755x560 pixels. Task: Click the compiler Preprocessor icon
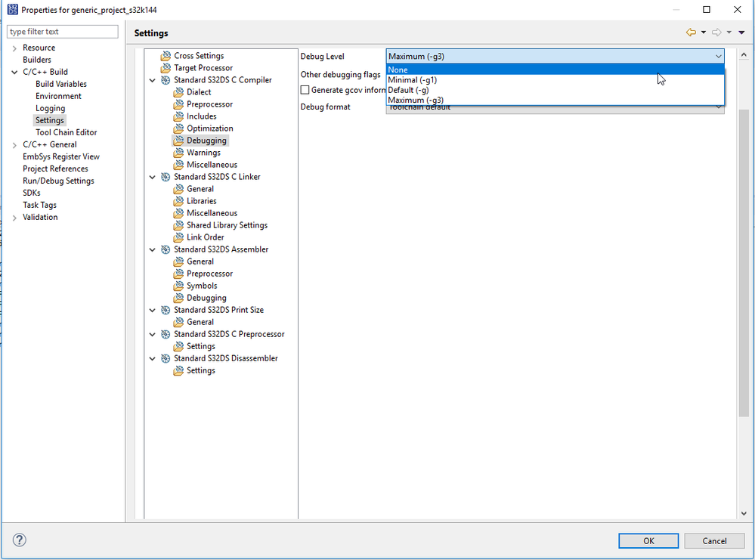[178, 104]
